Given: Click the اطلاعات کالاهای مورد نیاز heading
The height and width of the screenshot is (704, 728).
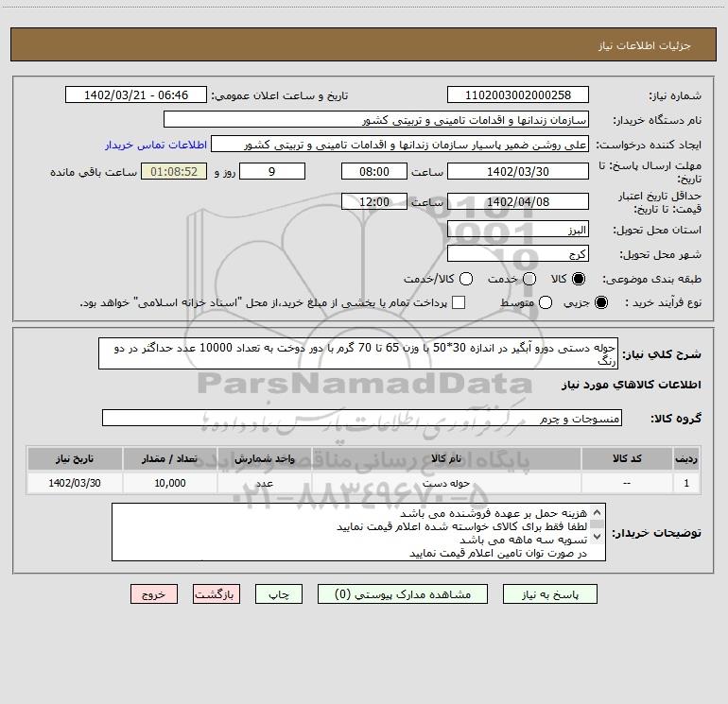Looking at the screenshot, I should point(631,385).
